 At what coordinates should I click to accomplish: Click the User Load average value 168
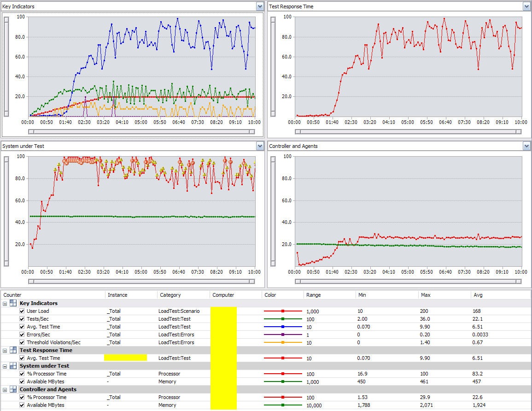coord(476,311)
